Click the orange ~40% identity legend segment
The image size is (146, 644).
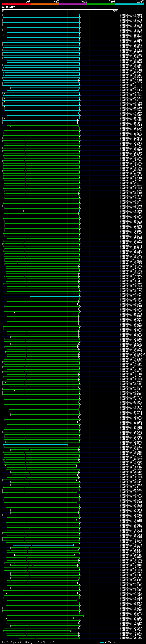[x=45, y=4]
